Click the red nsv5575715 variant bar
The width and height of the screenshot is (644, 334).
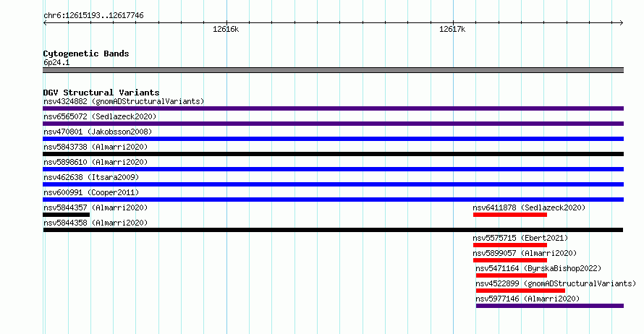coord(509,245)
